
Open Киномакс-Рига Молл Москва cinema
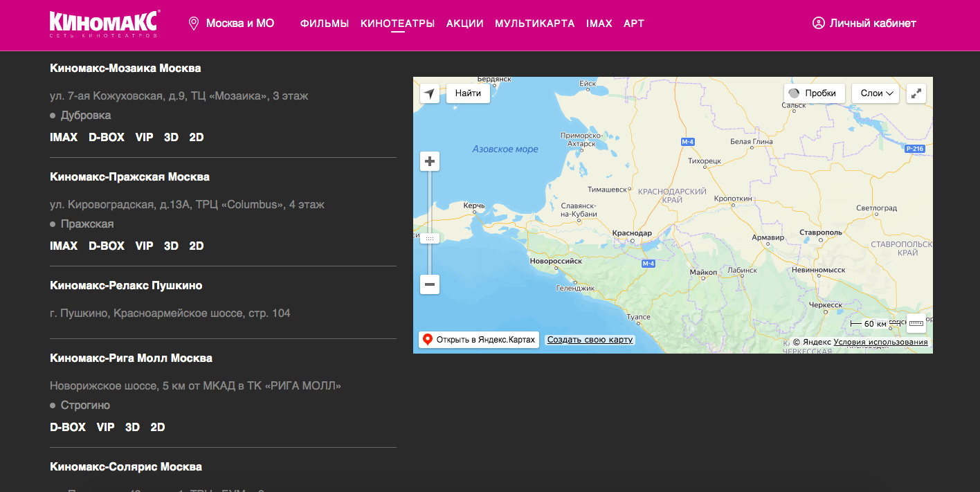point(131,358)
